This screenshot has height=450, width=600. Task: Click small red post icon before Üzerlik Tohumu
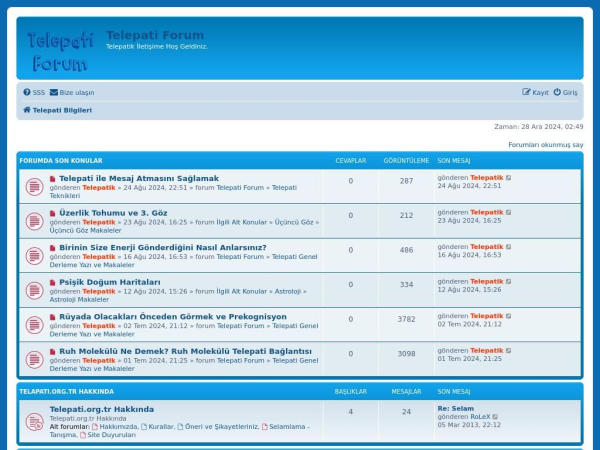[x=52, y=213]
